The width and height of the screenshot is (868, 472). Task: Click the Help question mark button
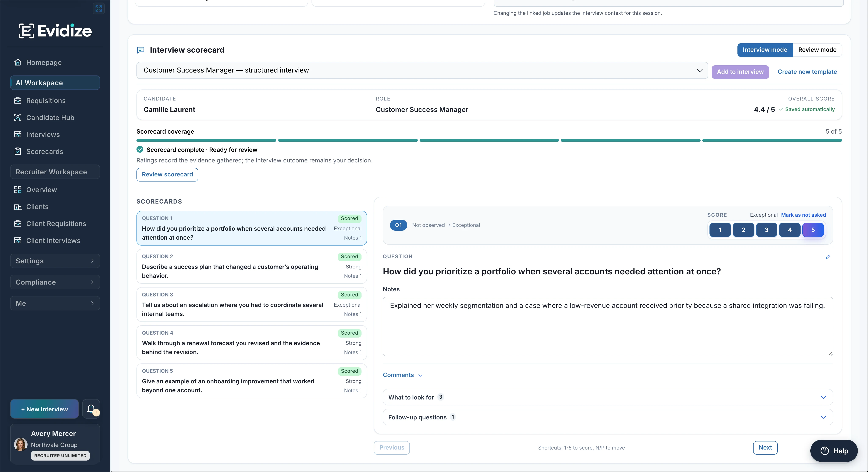point(834,451)
